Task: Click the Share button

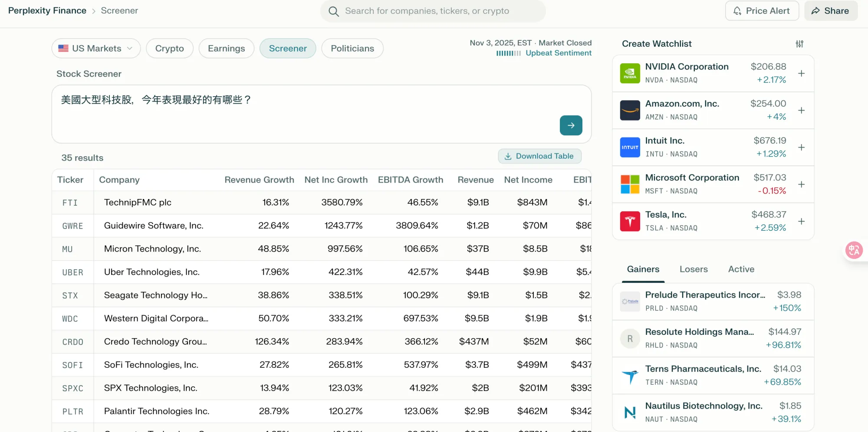Action: pos(831,11)
